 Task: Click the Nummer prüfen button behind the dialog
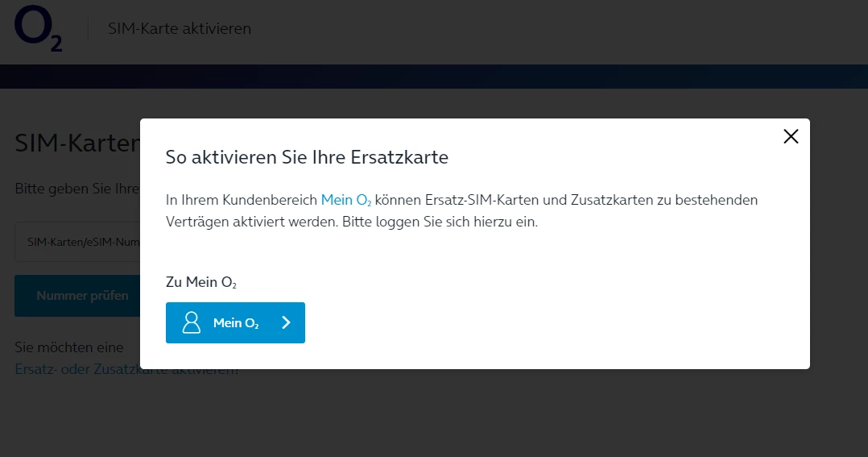[x=77, y=296]
